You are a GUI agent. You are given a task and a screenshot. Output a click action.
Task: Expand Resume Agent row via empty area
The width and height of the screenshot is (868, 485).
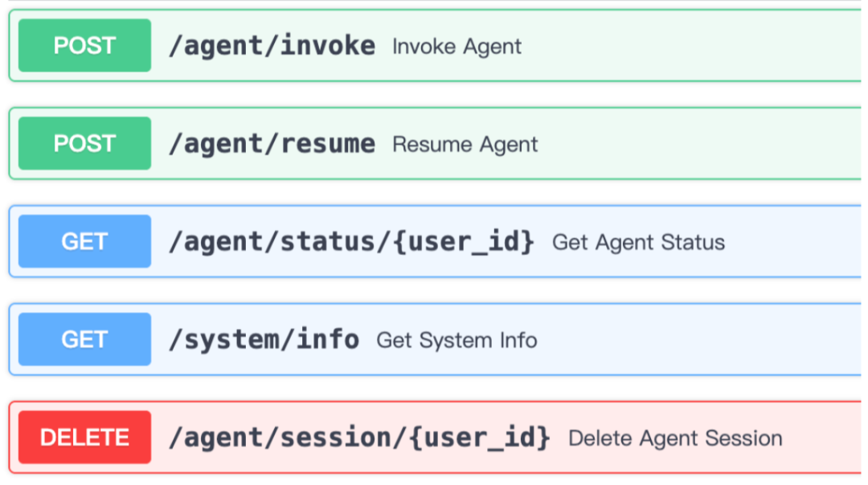click(699, 144)
